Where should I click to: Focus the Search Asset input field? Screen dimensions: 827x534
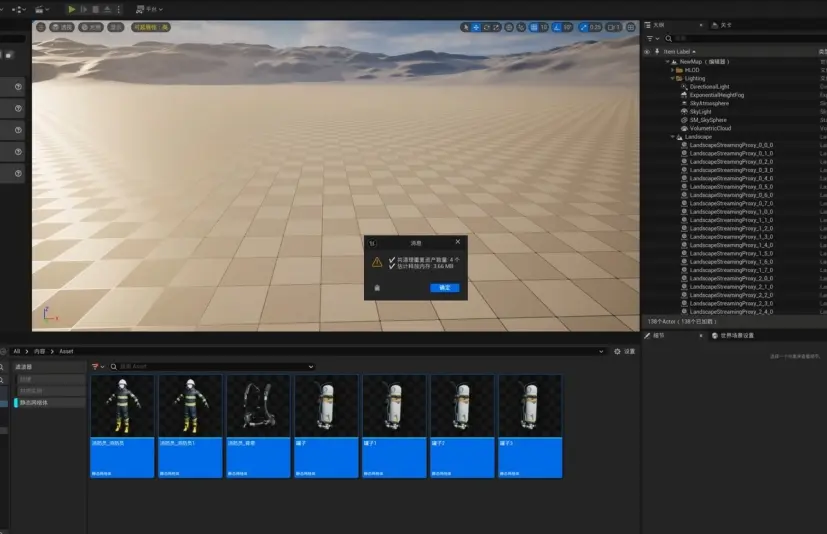(x=211, y=366)
